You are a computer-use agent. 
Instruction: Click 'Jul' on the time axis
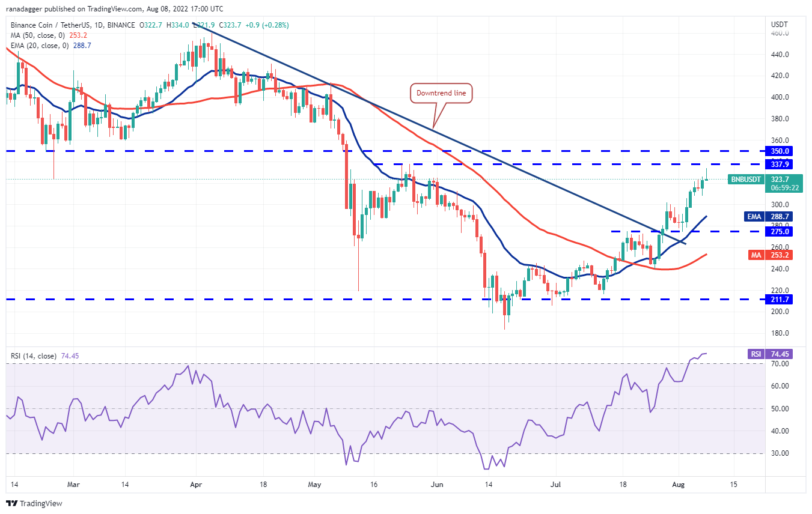(555, 483)
